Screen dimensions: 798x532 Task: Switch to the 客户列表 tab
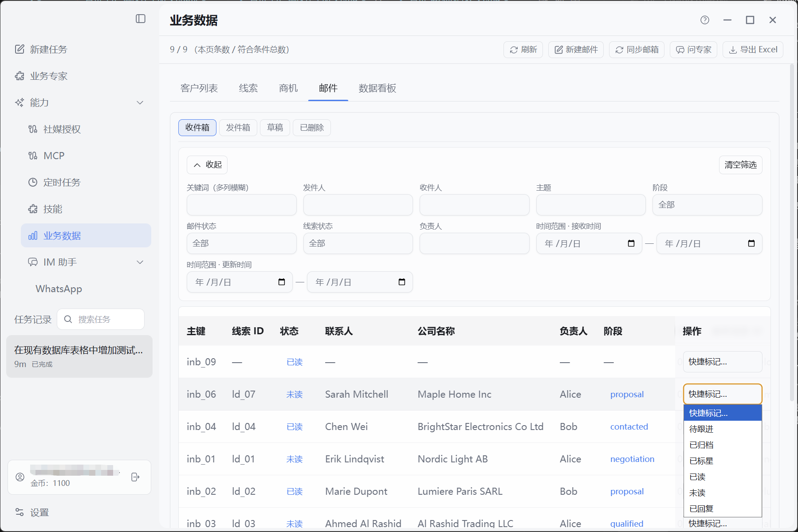pos(199,88)
